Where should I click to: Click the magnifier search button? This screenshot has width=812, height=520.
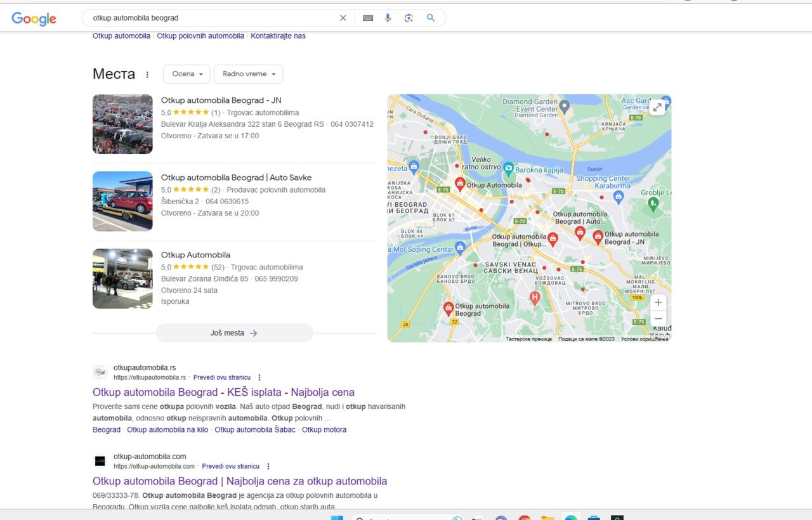[x=431, y=18]
